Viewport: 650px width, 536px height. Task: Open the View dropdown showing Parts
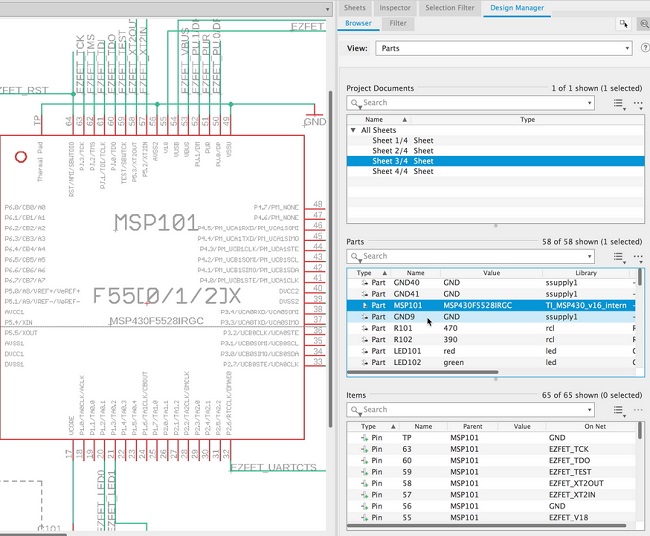coord(504,49)
